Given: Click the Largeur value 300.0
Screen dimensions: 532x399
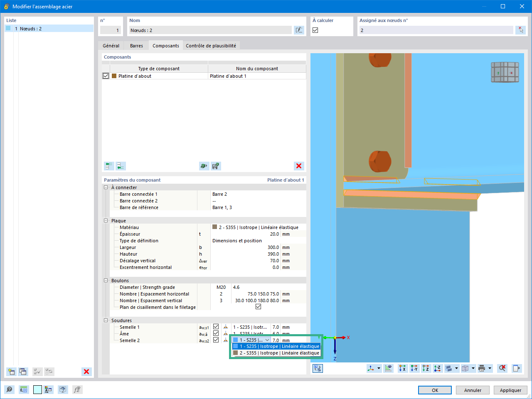Looking at the screenshot, I should pos(273,247).
